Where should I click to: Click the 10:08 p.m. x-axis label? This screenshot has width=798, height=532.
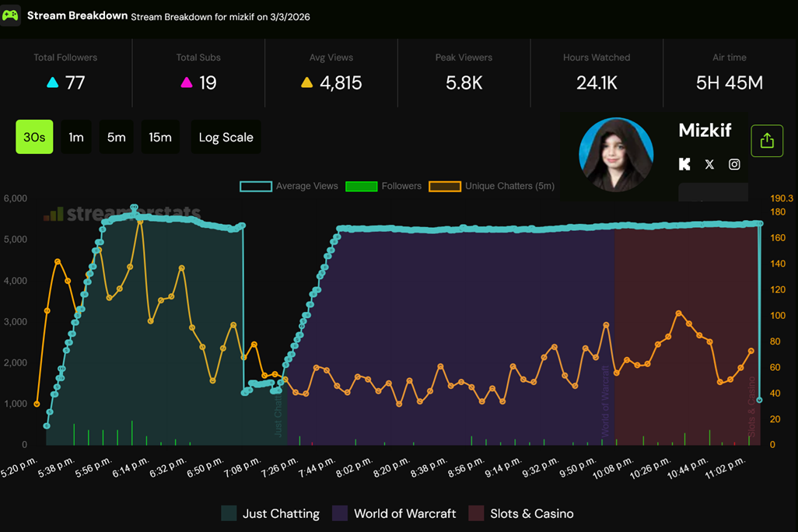click(613, 468)
